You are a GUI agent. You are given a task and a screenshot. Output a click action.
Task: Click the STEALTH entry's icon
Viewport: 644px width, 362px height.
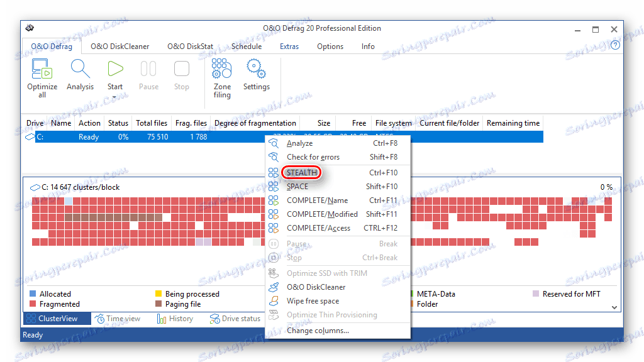click(x=274, y=173)
